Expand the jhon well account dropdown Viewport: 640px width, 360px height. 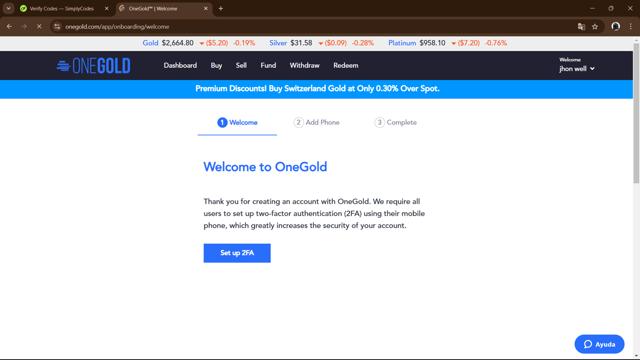pos(576,69)
